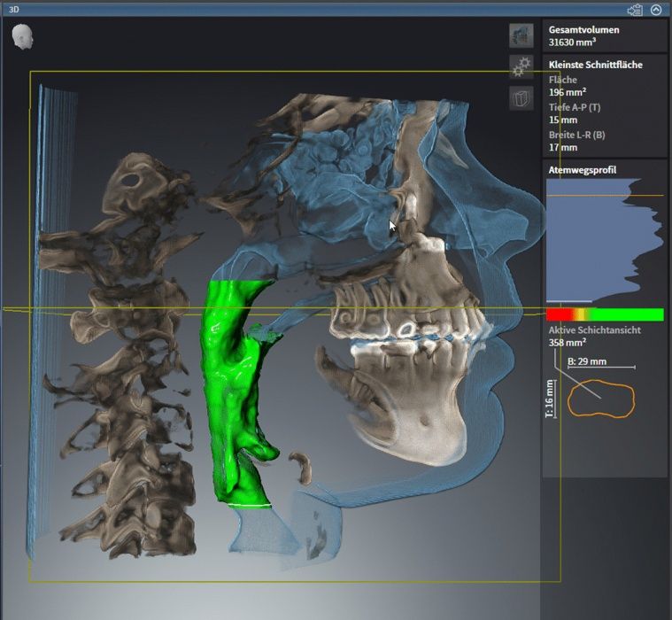Image resolution: width=672 pixels, height=620 pixels.
Task: Open the display mode icon above the gears
Action: pos(521,35)
